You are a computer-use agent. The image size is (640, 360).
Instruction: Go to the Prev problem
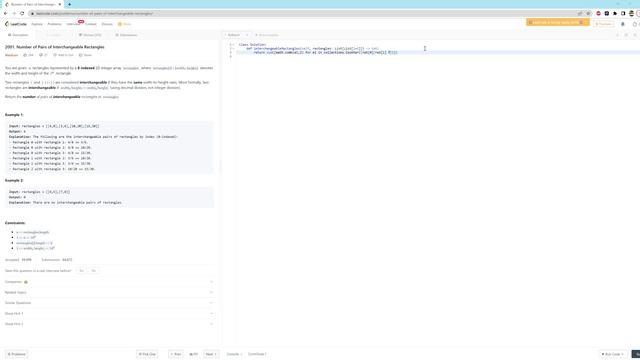[x=176, y=354]
